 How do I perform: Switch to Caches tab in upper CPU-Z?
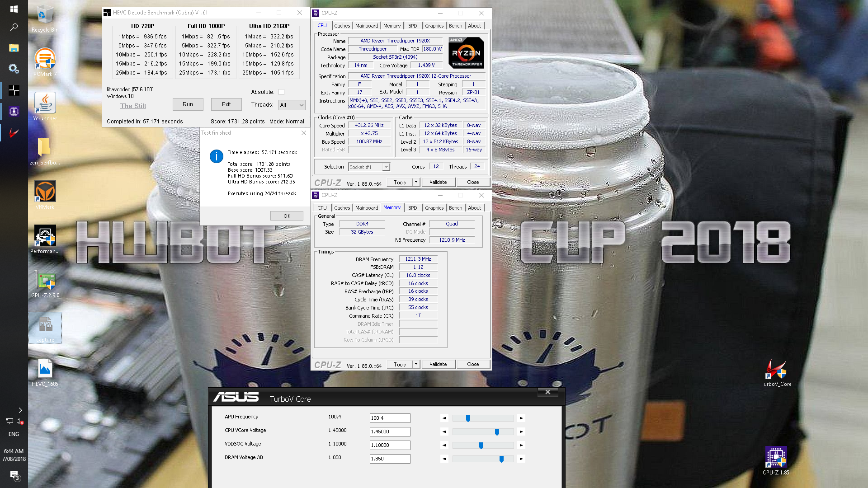(342, 26)
